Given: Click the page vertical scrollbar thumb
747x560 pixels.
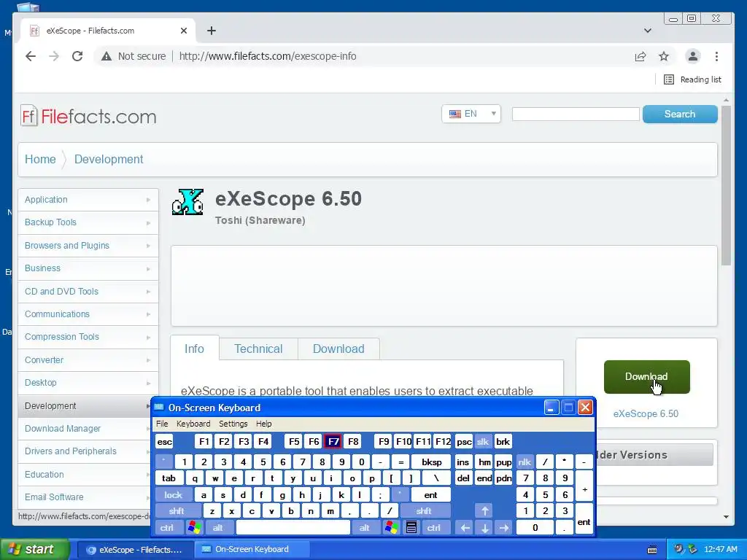Looking at the screenshot, I should (726, 186).
